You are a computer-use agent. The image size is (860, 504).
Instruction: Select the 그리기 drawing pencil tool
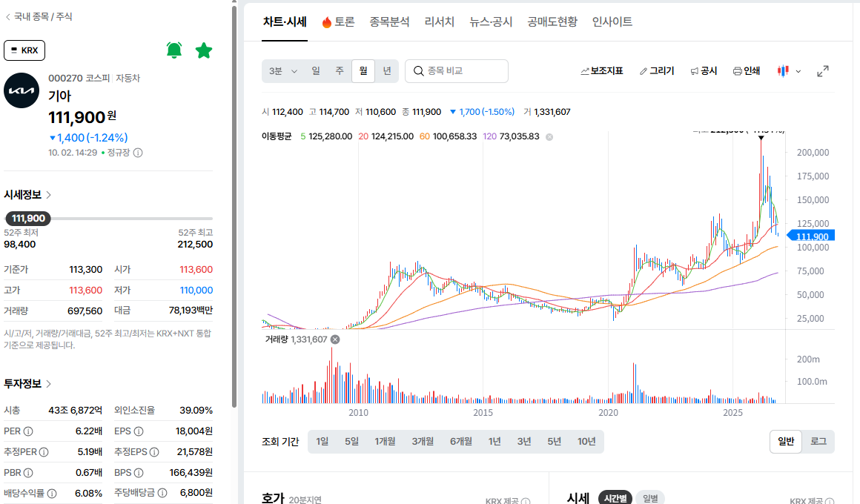(x=657, y=70)
